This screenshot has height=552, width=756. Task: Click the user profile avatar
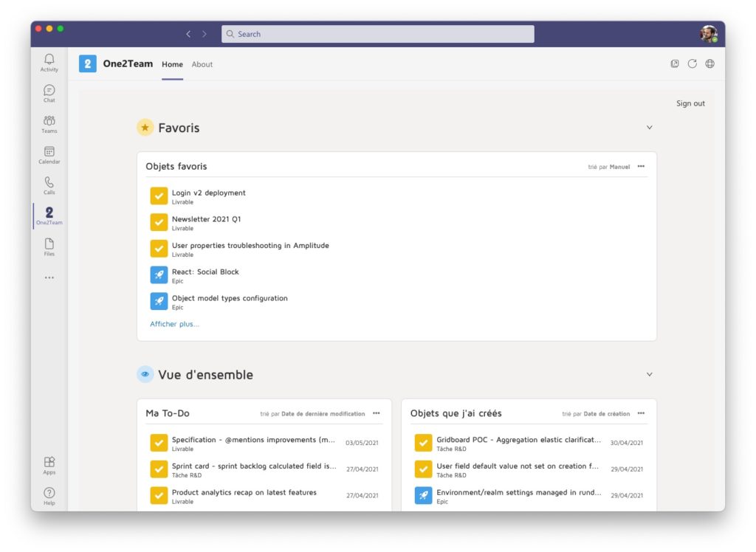(x=708, y=34)
